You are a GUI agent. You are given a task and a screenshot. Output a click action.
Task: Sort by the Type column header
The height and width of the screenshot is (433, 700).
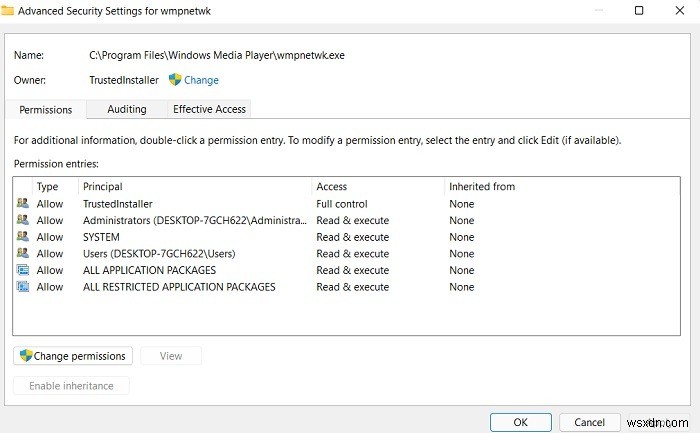point(55,187)
